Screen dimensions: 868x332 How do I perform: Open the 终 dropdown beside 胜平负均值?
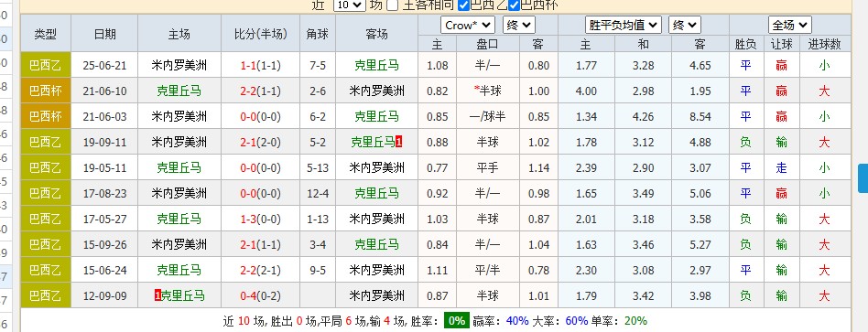tap(685, 25)
